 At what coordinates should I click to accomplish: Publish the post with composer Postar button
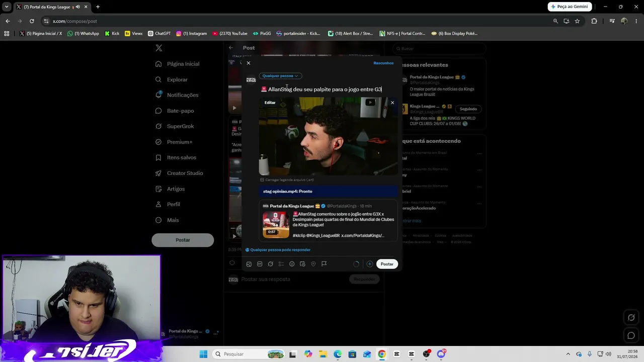point(387,264)
